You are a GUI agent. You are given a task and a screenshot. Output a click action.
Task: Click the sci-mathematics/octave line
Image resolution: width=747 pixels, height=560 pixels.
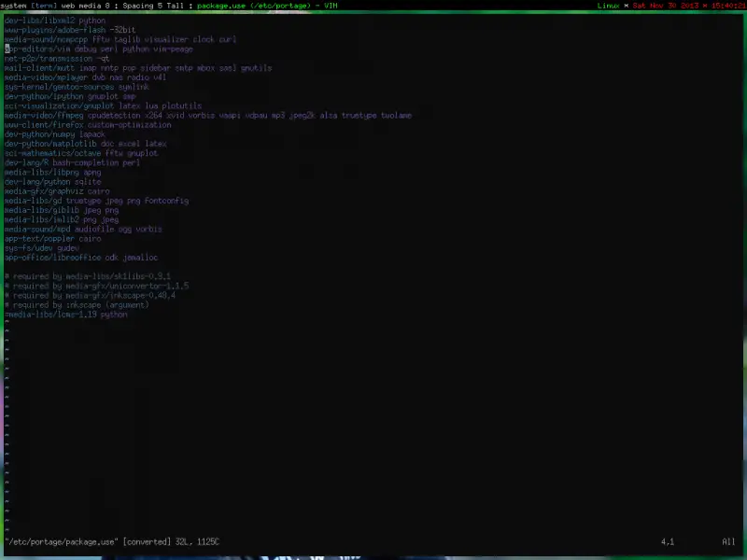(x=81, y=153)
